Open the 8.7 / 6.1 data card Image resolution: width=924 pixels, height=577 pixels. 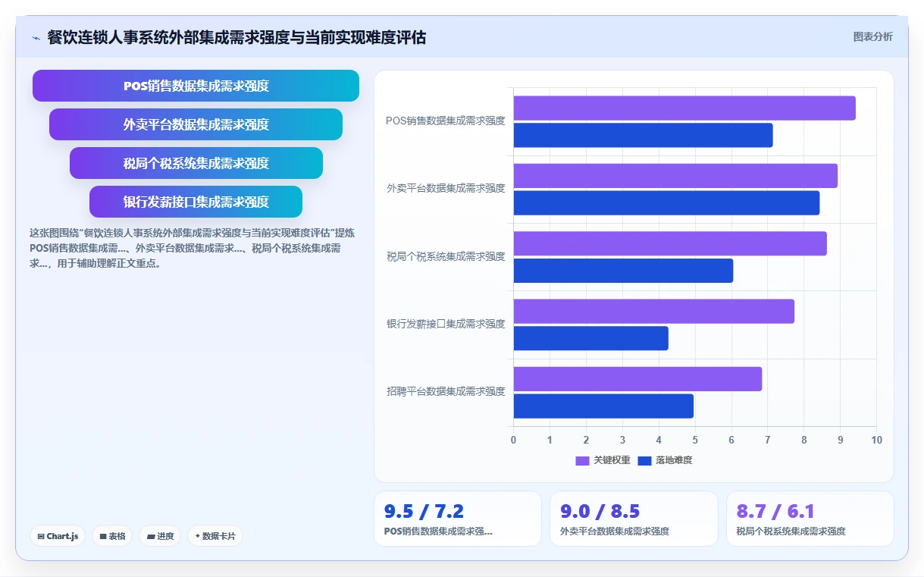(810, 519)
